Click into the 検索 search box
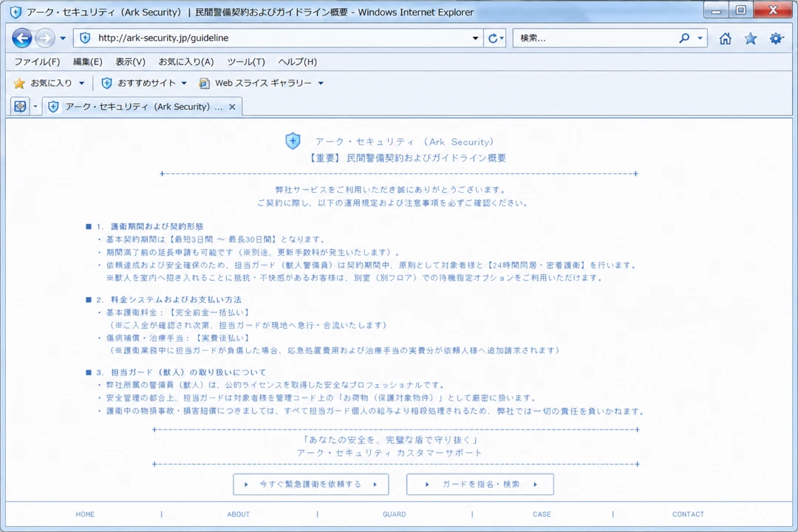This screenshot has height=532, width=798. click(596, 38)
